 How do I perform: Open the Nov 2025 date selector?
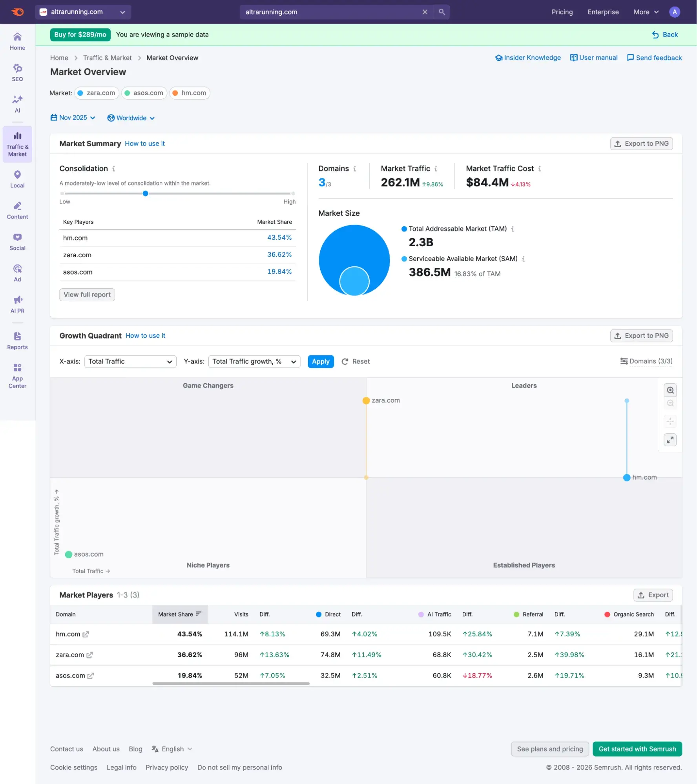pos(73,118)
